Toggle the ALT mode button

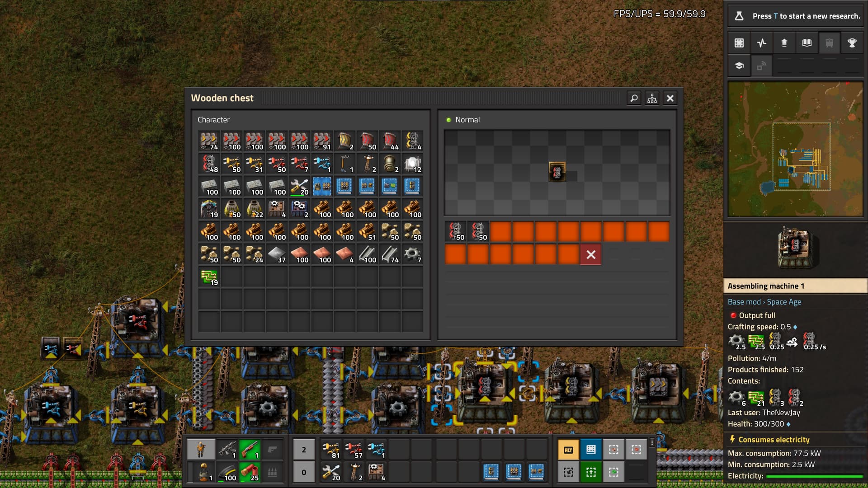click(x=568, y=450)
